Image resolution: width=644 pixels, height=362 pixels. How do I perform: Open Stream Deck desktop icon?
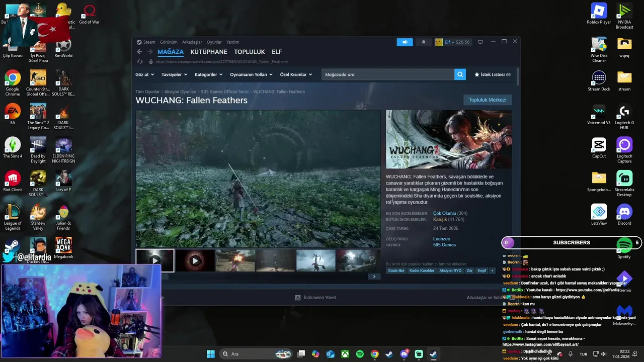pyautogui.click(x=599, y=81)
